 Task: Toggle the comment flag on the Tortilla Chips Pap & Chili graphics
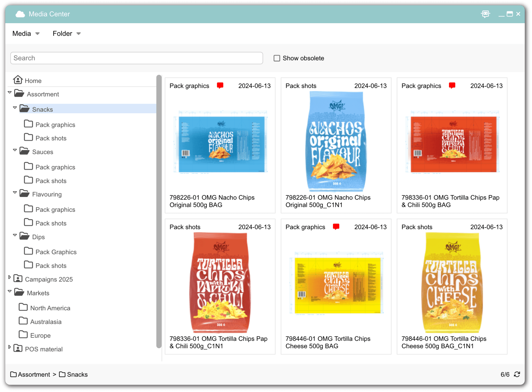pos(453,86)
